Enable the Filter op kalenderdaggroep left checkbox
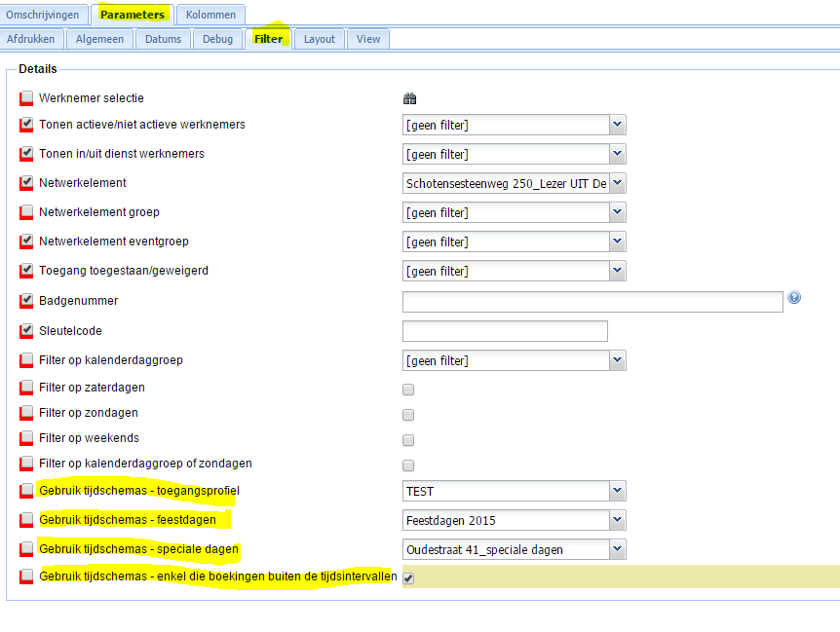840x632 pixels. [x=26, y=360]
